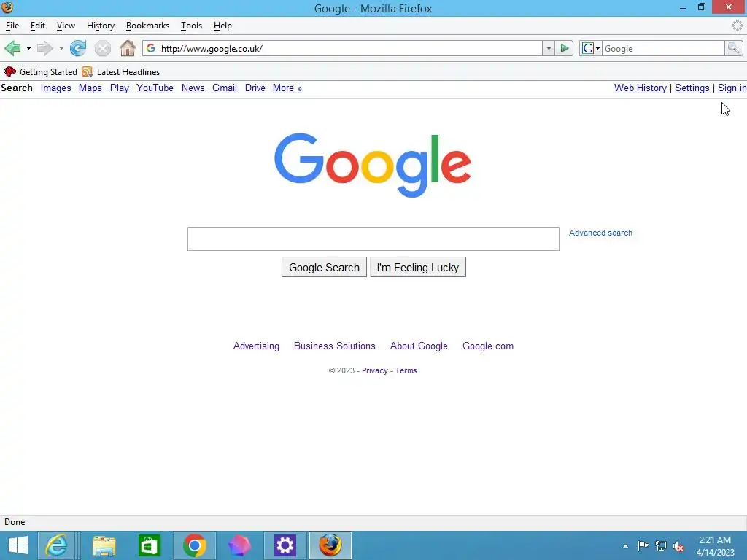This screenshot has width=747, height=560.
Task: Open the Help menu
Action: tap(222, 26)
